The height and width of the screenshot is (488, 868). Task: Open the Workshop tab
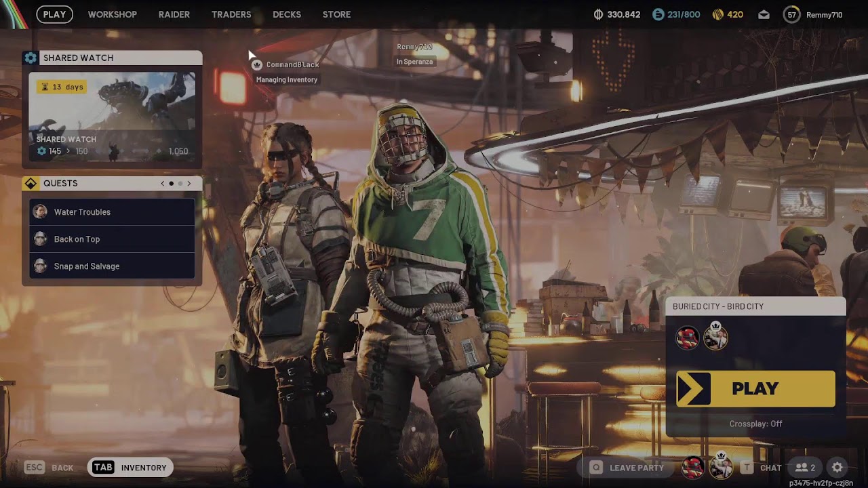tap(113, 14)
